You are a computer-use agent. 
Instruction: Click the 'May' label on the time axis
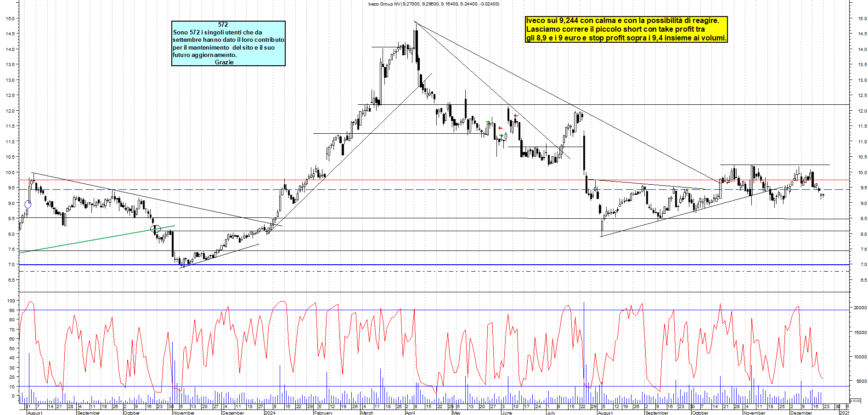pos(457,413)
